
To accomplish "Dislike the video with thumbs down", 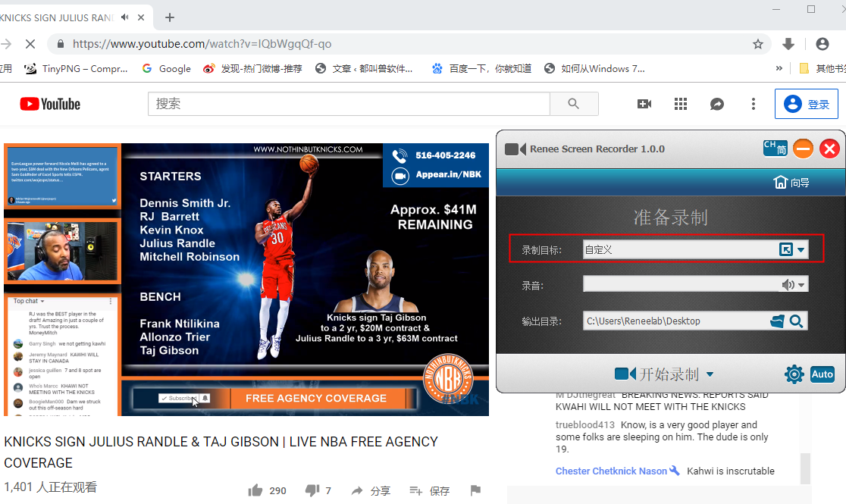I will tap(312, 490).
